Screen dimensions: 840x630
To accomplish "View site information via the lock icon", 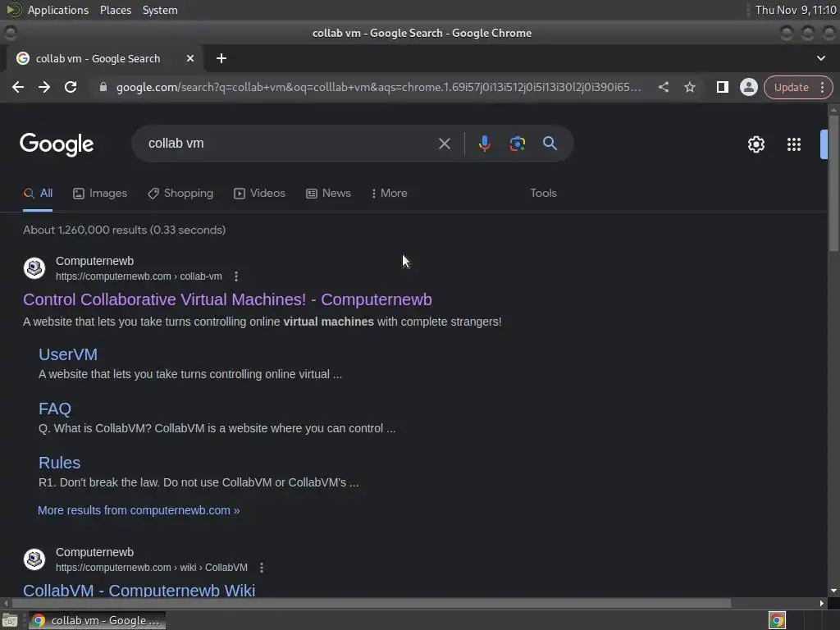I will pyautogui.click(x=103, y=87).
